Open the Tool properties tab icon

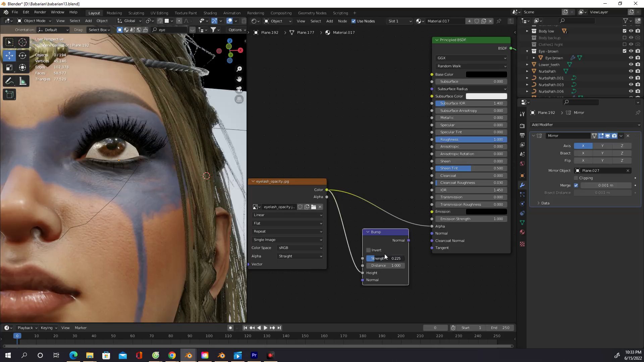click(x=522, y=114)
